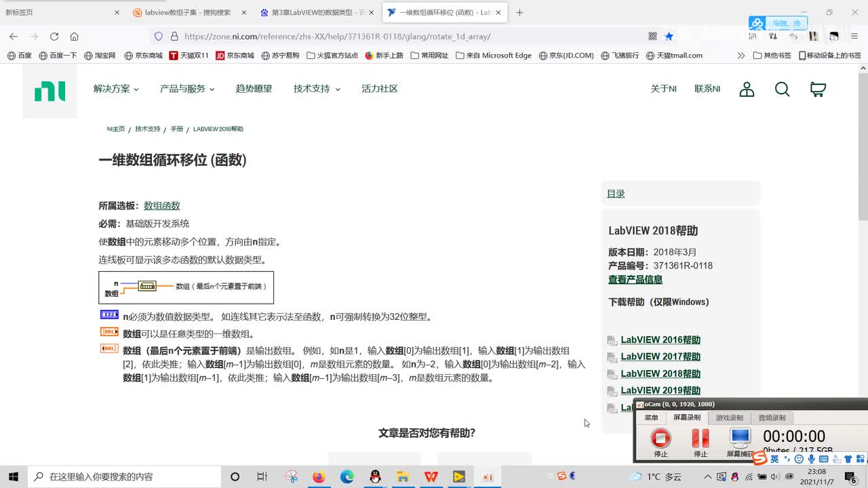
Task: Open the 活力社区 nav item
Action: [380, 89]
